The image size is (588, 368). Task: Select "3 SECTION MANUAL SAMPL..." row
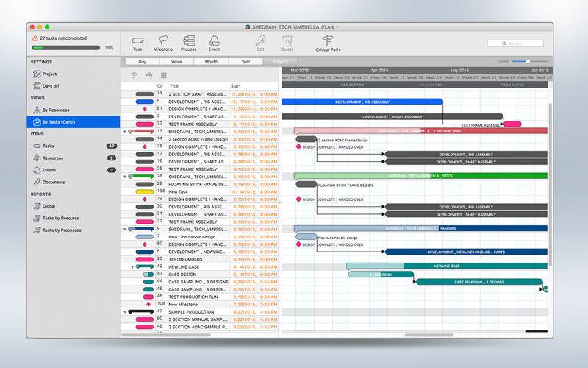[199, 319]
